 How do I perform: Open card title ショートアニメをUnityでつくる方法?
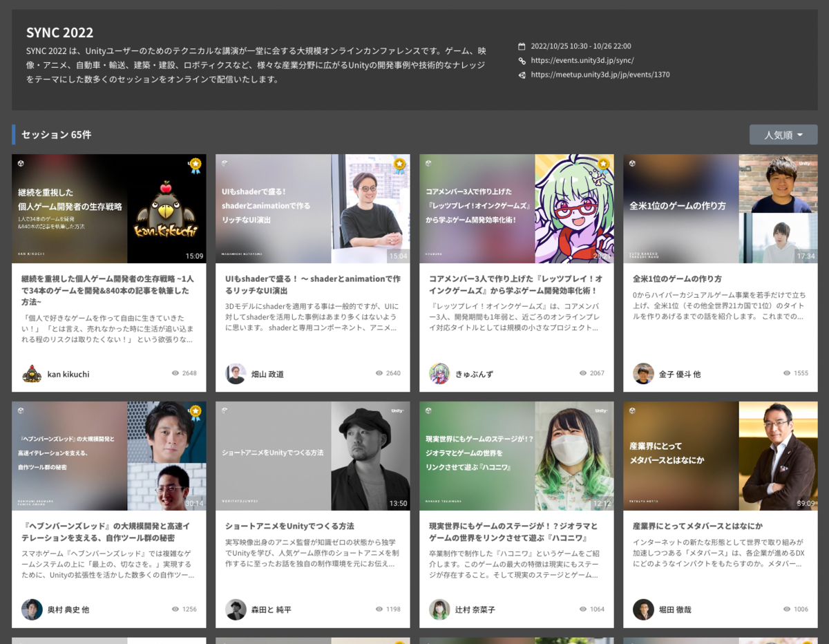289,526
